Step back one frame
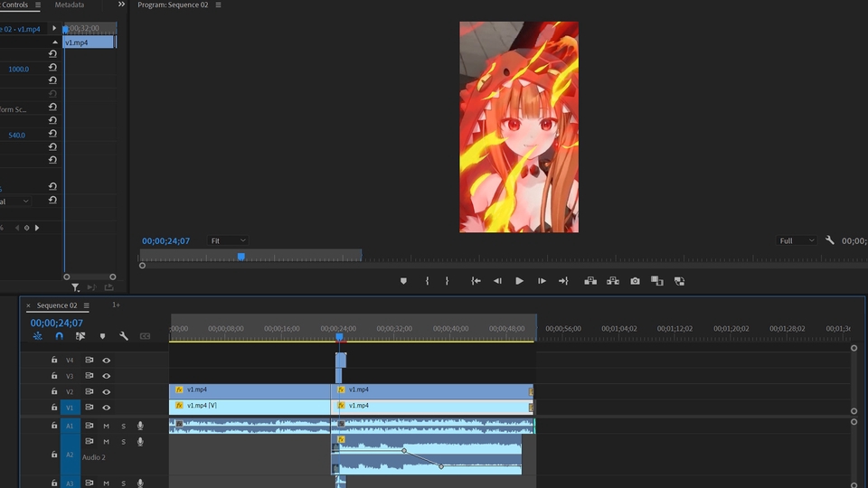 [497, 281]
